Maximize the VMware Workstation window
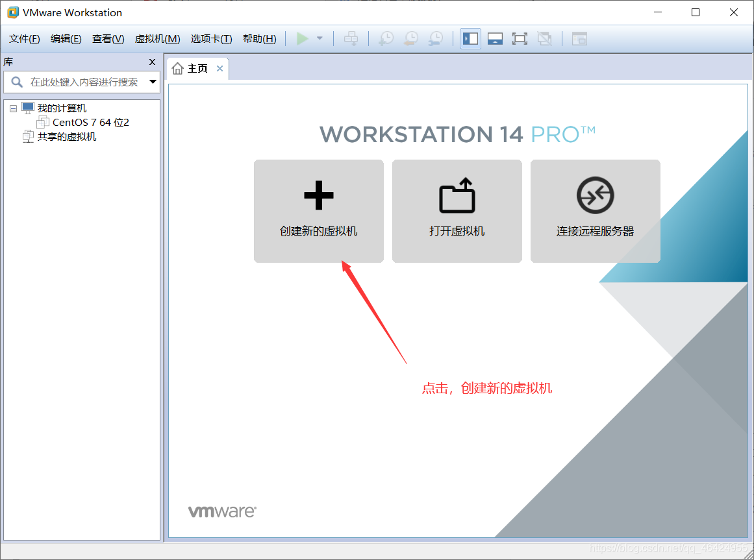The height and width of the screenshot is (560, 754). point(696,12)
